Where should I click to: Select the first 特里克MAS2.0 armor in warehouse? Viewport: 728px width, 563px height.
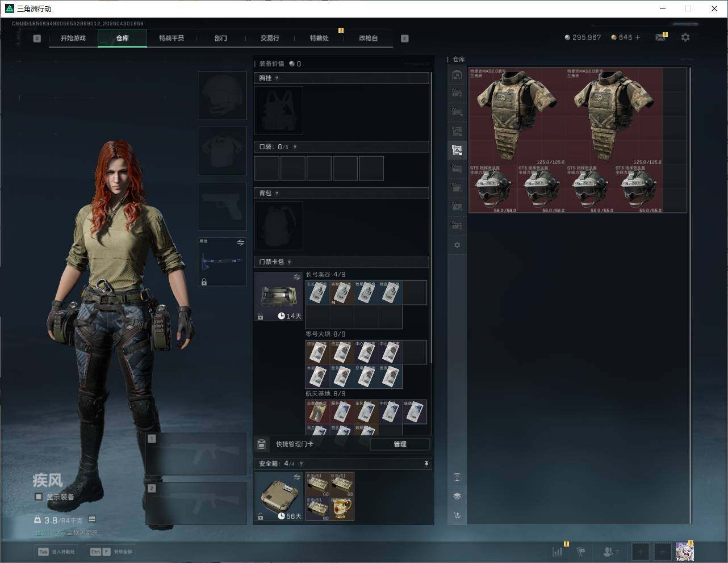pyautogui.click(x=517, y=116)
